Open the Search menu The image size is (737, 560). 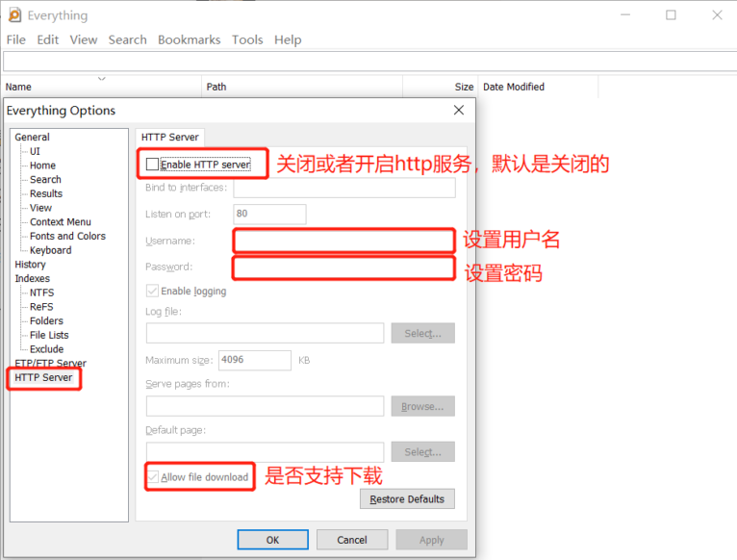tap(127, 40)
